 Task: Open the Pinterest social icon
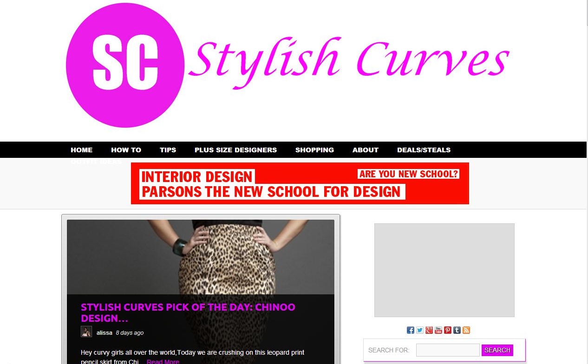click(x=448, y=330)
